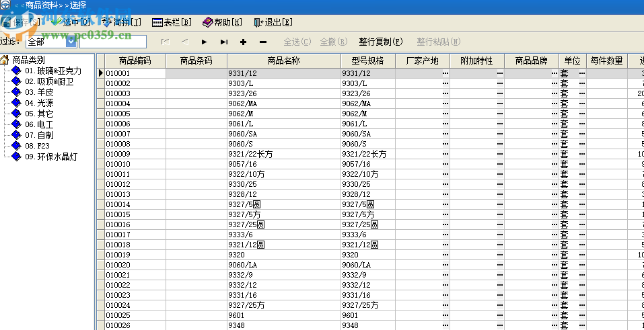Select product name 9062/MA
This screenshot has height=330, width=644.
point(284,104)
